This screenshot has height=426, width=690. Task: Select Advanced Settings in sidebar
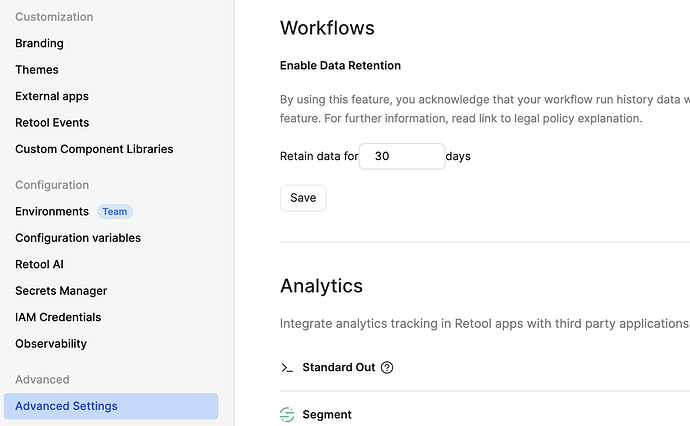click(111, 406)
